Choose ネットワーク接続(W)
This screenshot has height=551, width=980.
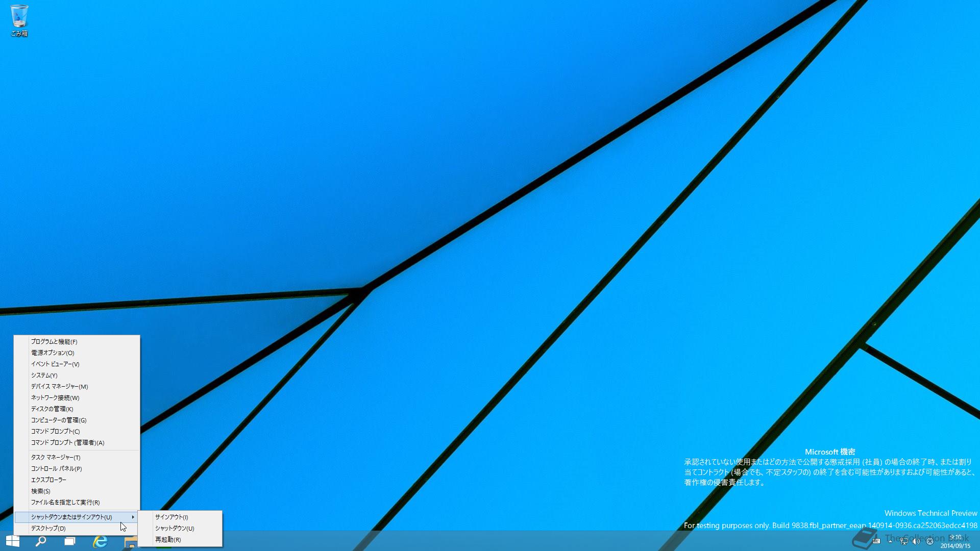point(77,398)
